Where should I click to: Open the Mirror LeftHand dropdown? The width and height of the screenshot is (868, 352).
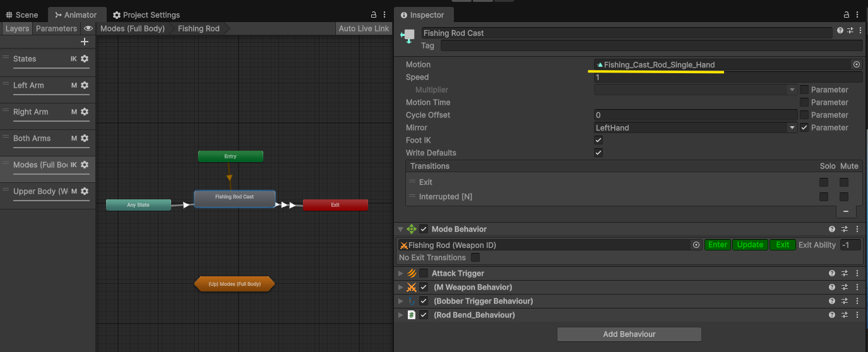[696, 127]
